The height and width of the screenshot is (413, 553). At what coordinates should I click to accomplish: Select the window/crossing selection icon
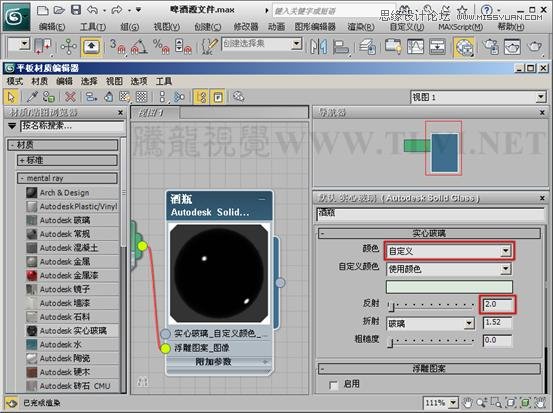pos(43,47)
